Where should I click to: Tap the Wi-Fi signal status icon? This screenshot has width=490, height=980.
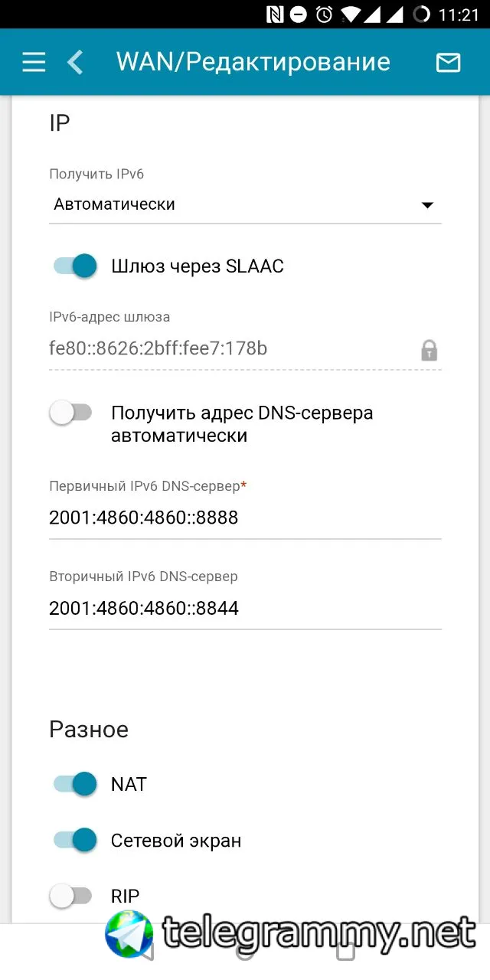tap(351, 15)
